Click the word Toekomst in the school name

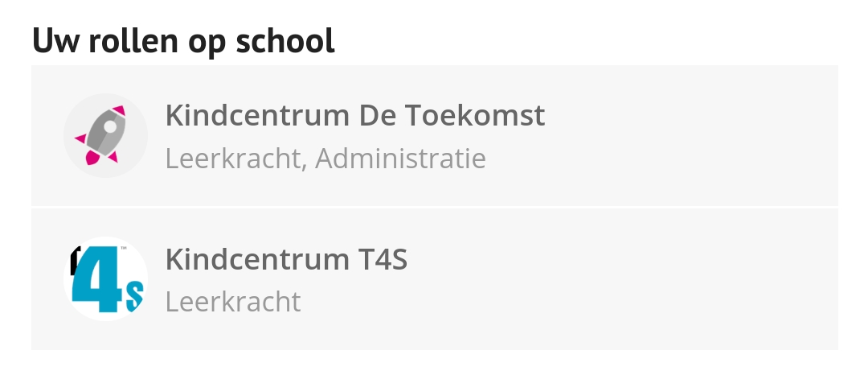tap(475, 115)
